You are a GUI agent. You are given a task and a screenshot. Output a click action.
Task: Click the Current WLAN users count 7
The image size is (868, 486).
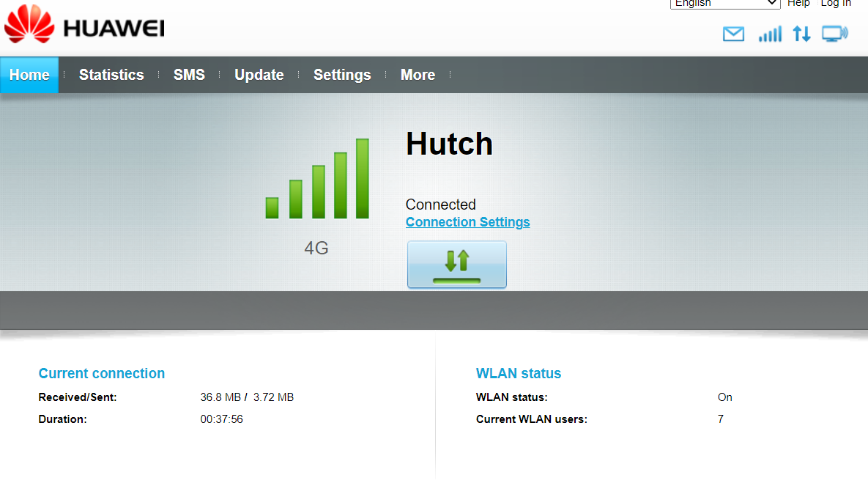click(x=720, y=419)
